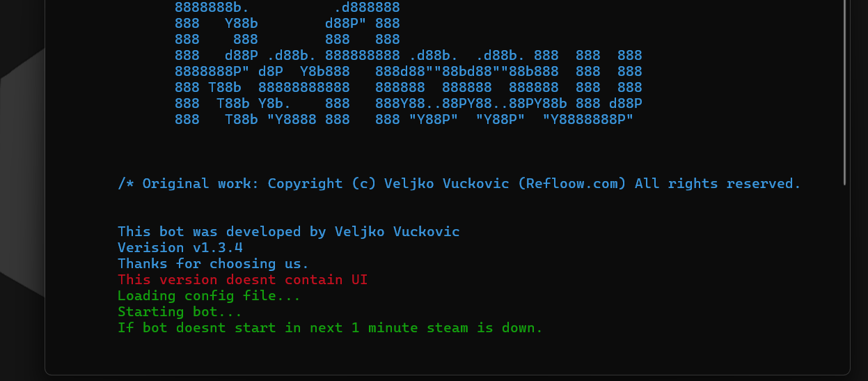Click the version number v1.3.4
The width and height of the screenshot is (868, 381).
tap(217, 248)
